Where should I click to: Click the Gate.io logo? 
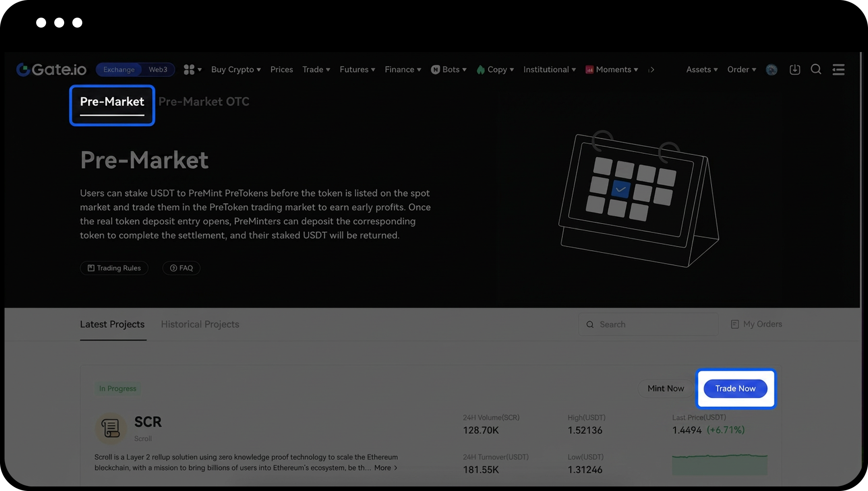52,69
